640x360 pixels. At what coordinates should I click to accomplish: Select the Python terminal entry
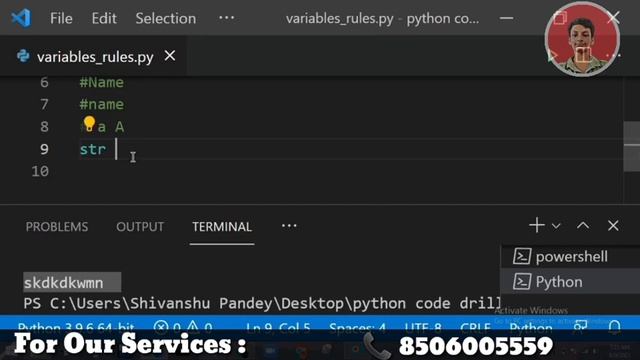tap(570, 282)
